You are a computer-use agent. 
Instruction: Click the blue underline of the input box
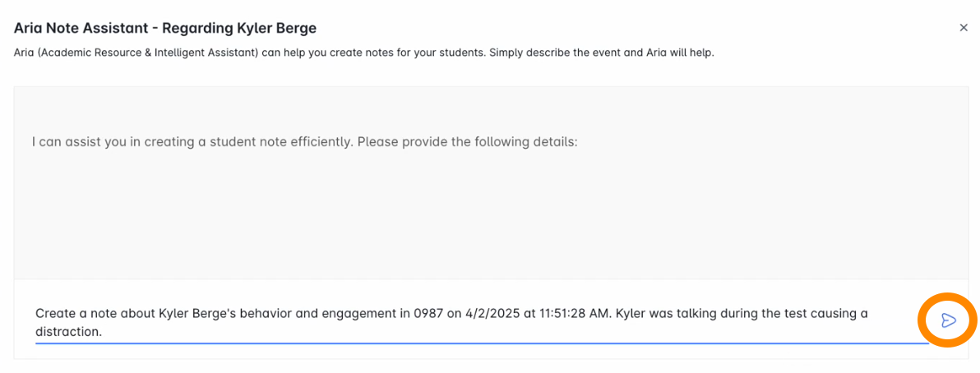481,343
